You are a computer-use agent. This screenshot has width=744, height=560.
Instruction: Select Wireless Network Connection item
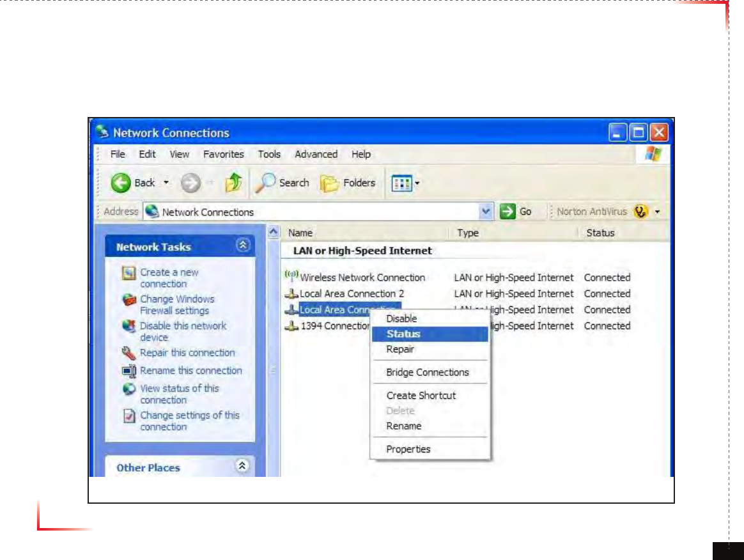[362, 277]
